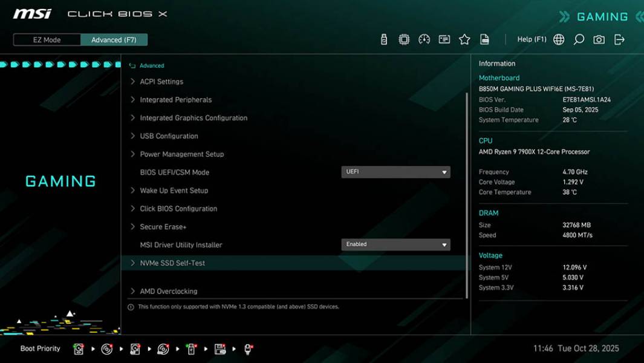Click the CPU chip icon in the toolbar
This screenshot has width=644, height=363.
pos(405,39)
